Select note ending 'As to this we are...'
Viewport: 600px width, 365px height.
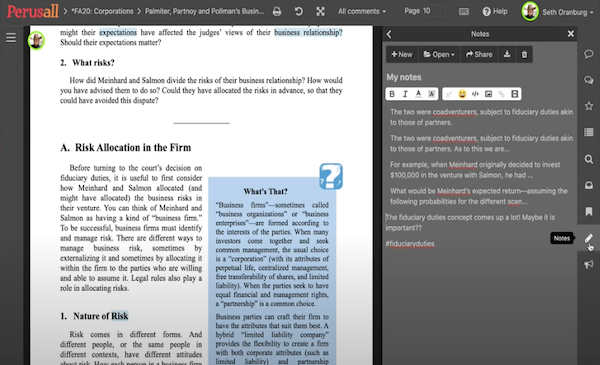[481, 143]
